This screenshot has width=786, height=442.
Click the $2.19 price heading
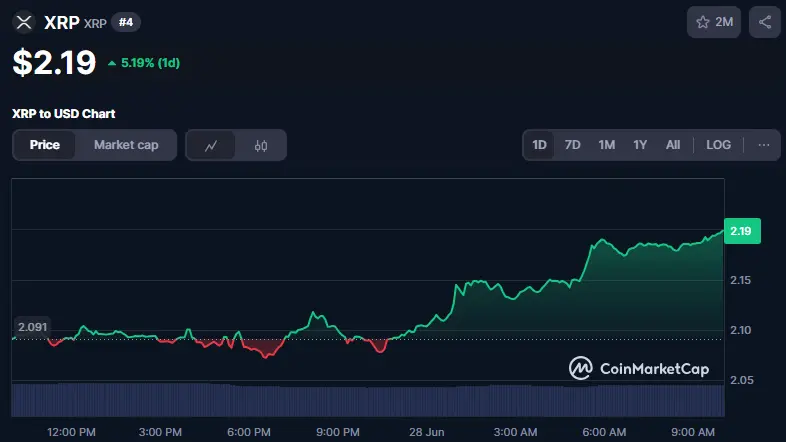tap(54, 63)
